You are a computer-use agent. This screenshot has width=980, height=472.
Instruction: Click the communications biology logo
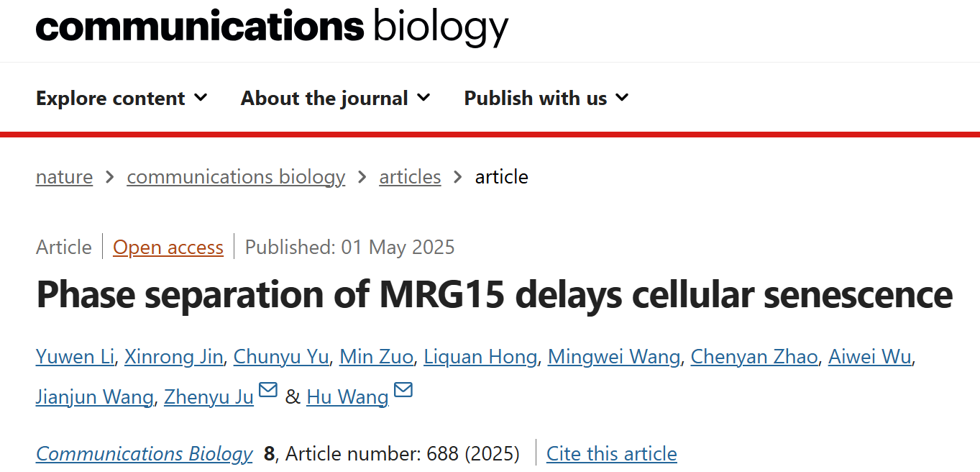(272, 27)
